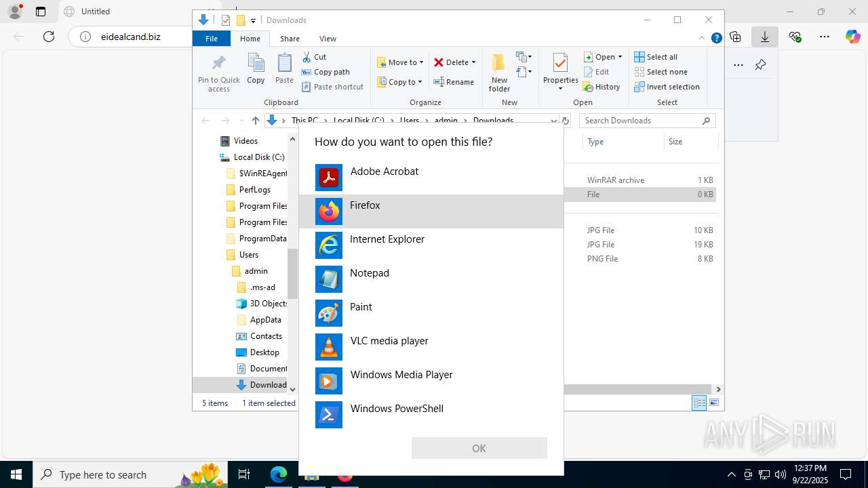Screen dimensions: 868x488
Task: Click the Windows Start button
Action: click(x=16, y=474)
